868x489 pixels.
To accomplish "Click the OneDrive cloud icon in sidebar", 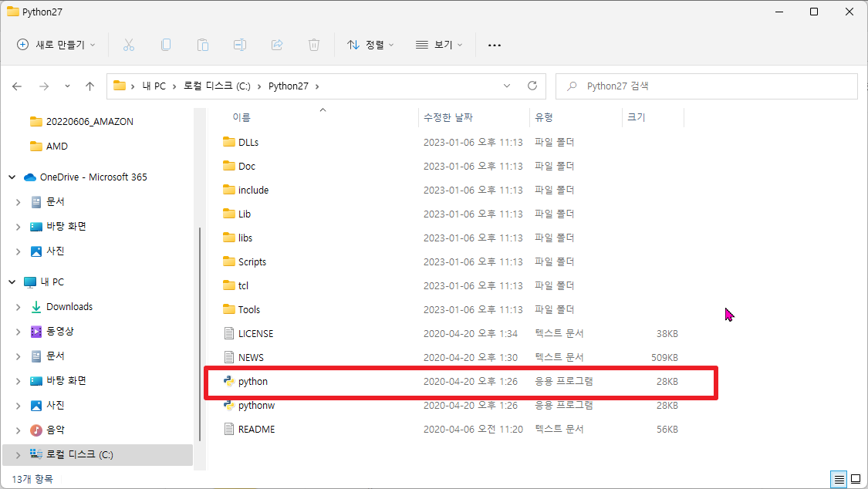I will click(30, 177).
